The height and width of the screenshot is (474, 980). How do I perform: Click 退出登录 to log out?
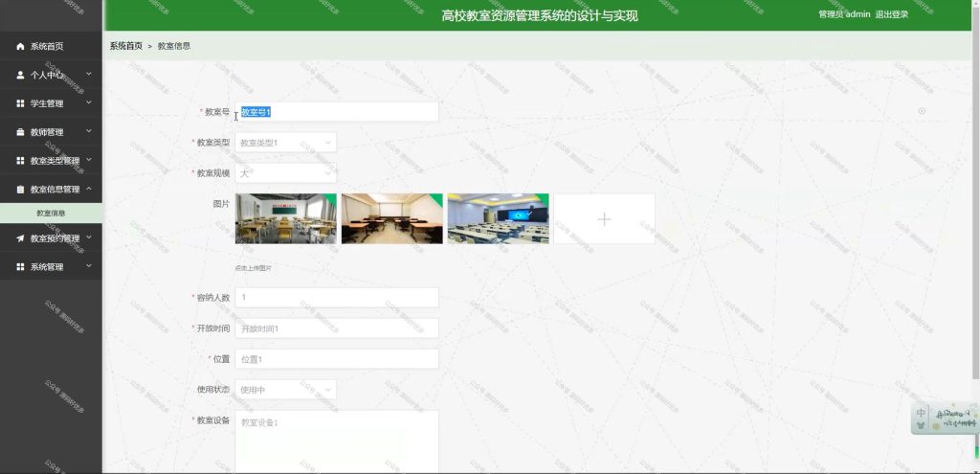891,15
